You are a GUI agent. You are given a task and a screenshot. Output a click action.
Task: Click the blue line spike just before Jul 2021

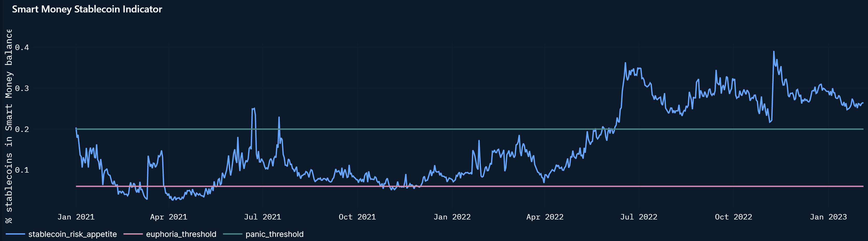coord(253,108)
